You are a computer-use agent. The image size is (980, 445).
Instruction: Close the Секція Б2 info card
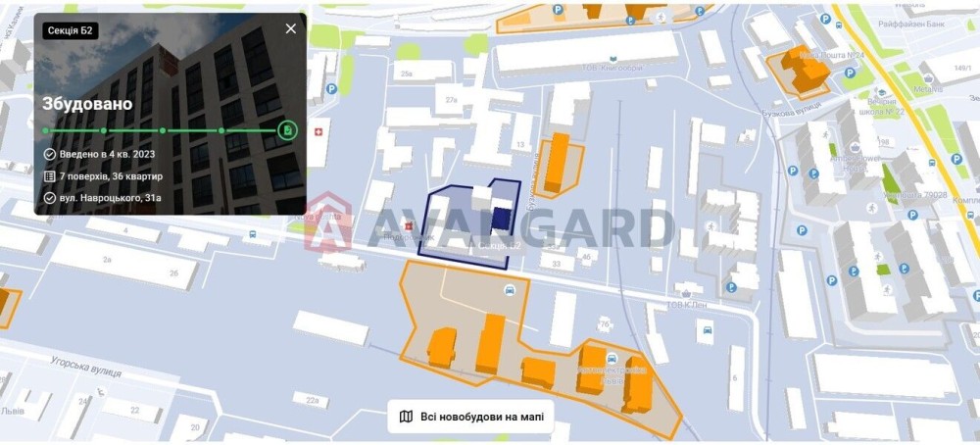coord(291,28)
